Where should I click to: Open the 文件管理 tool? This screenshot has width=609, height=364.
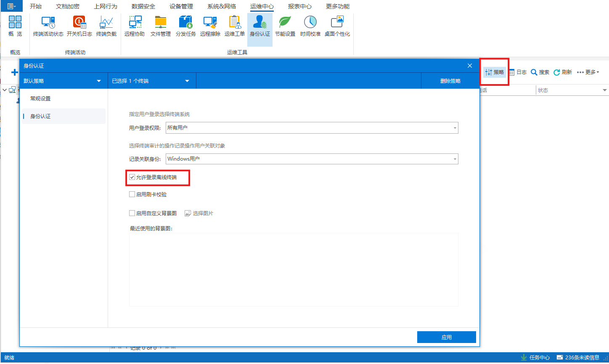click(x=160, y=26)
